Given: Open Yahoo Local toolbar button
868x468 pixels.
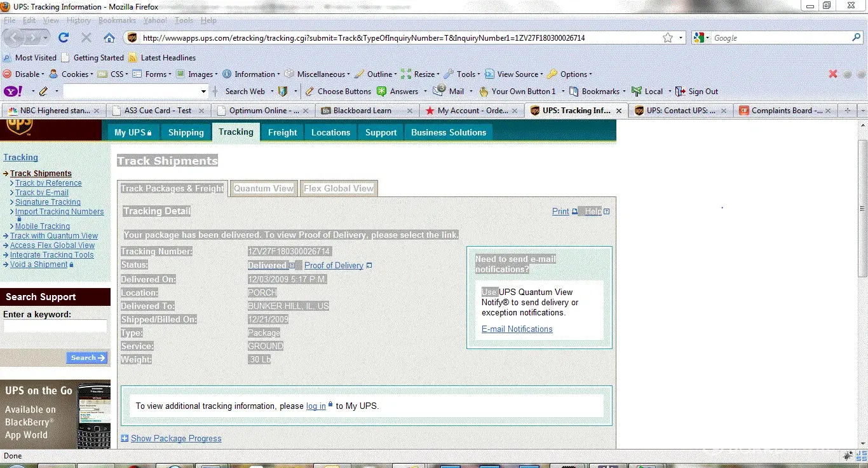Looking at the screenshot, I should (x=647, y=92).
